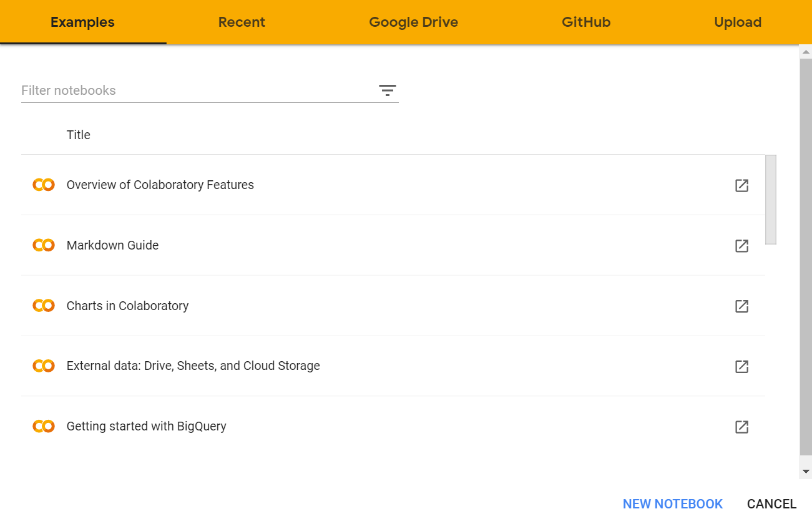Image resolution: width=812 pixels, height=524 pixels.
Task: Select the Upload tab
Action: 738,22
